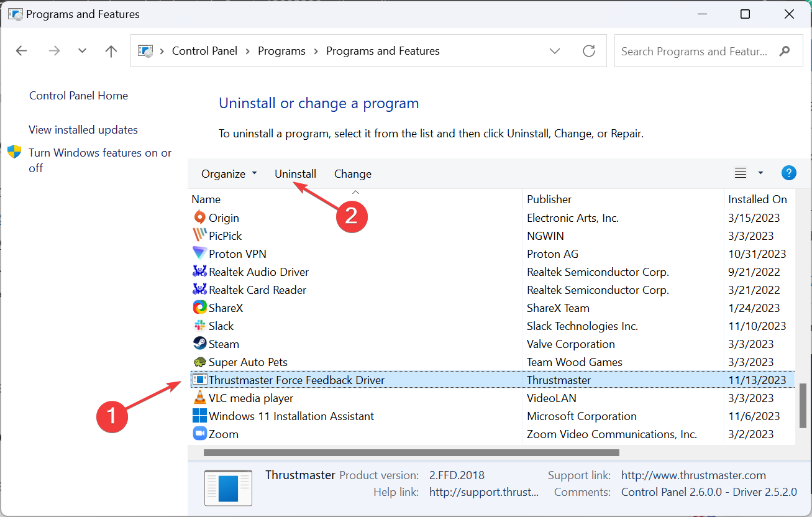
Task: Click the Zoom program icon
Action: (x=199, y=434)
